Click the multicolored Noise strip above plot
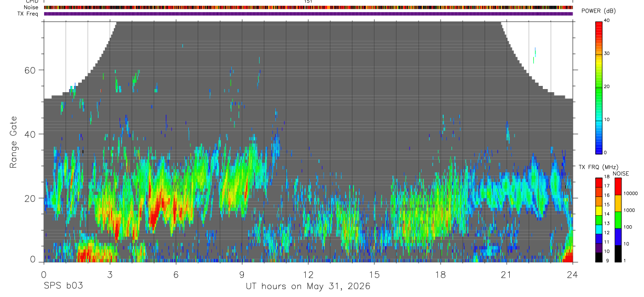644x297 pixels. coord(308,7)
